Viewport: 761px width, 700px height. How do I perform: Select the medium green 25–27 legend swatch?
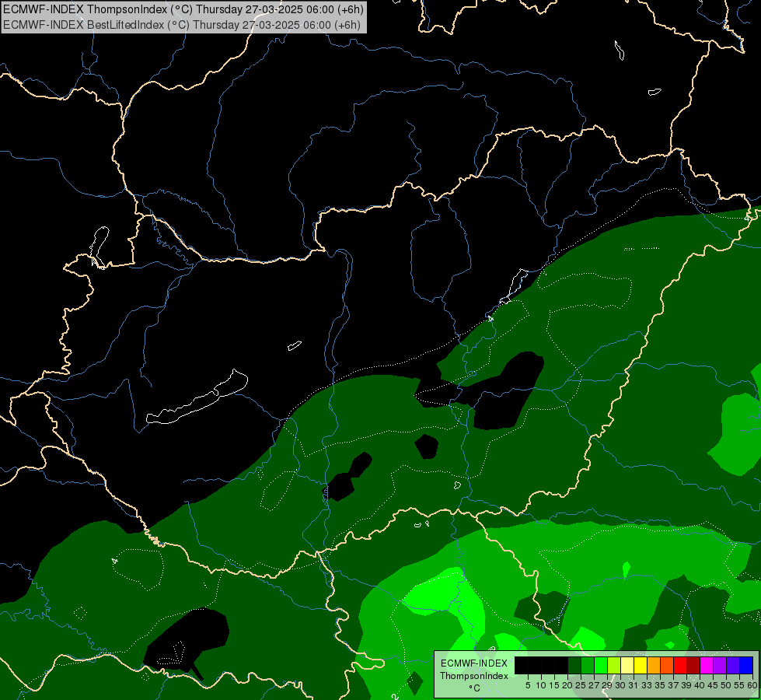pyautogui.click(x=588, y=665)
